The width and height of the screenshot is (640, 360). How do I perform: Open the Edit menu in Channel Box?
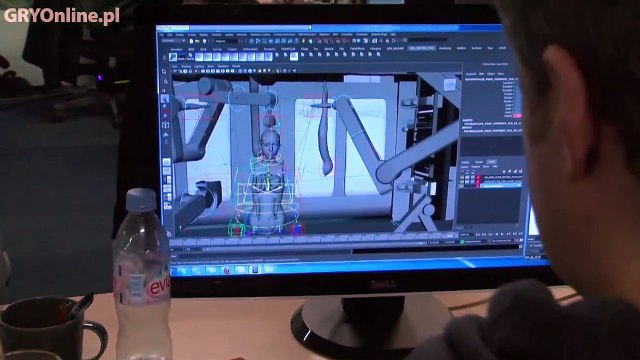coord(482,74)
